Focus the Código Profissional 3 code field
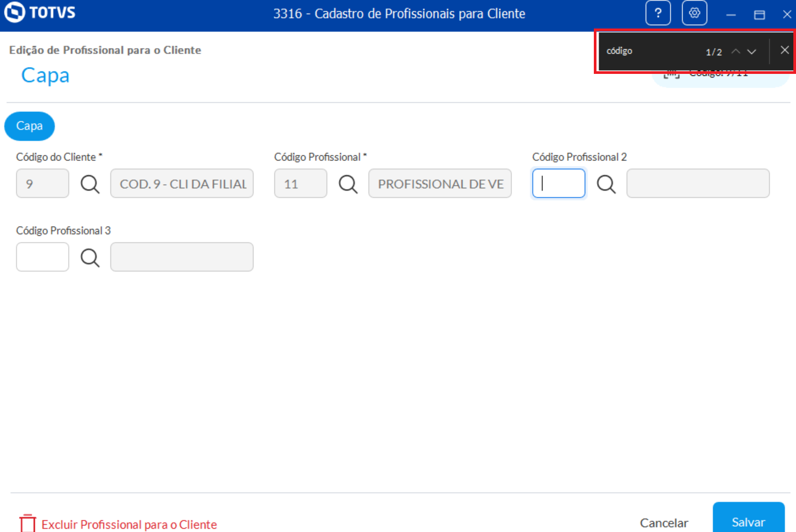This screenshot has height=532, width=796. point(43,257)
